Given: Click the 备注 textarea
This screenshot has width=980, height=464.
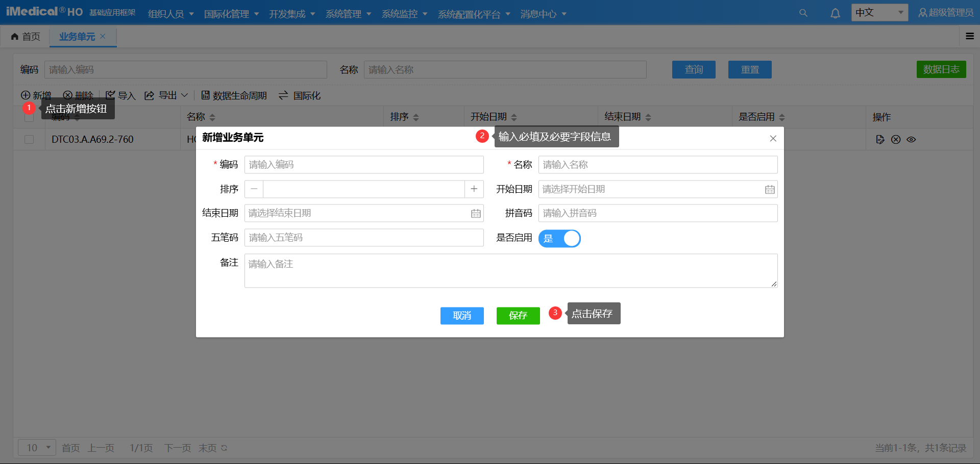Looking at the screenshot, I should (511, 271).
